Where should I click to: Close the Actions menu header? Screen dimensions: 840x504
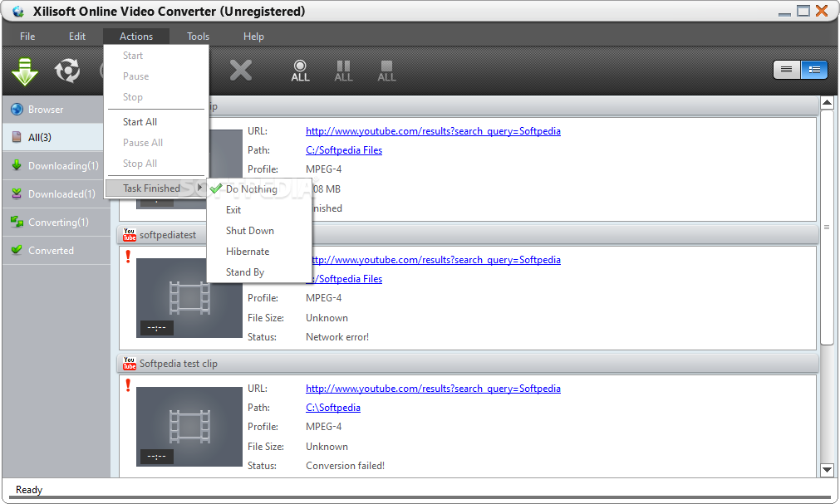(136, 37)
